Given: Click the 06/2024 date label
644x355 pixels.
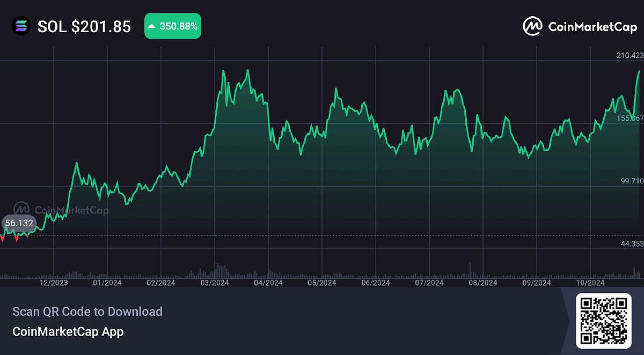Looking at the screenshot, I should point(375,283).
